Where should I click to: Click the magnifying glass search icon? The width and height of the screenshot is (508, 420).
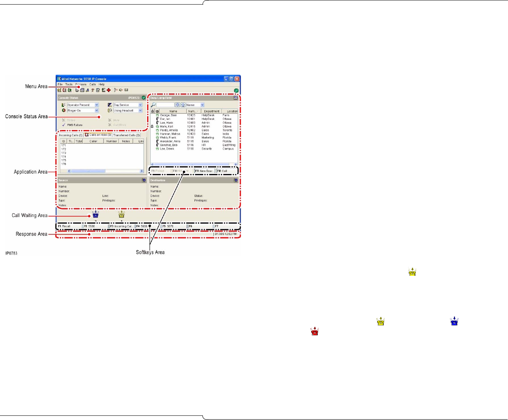point(153,105)
